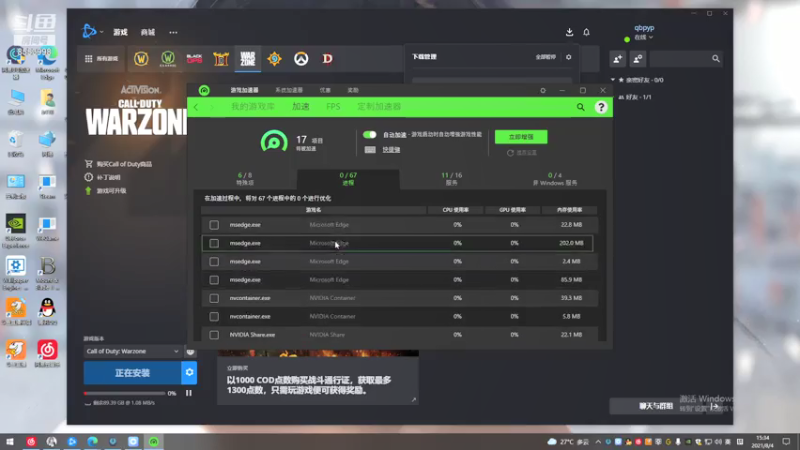Check msedge.exe row with 85.9 MB
Screen dimensions: 800x450
click(214, 280)
